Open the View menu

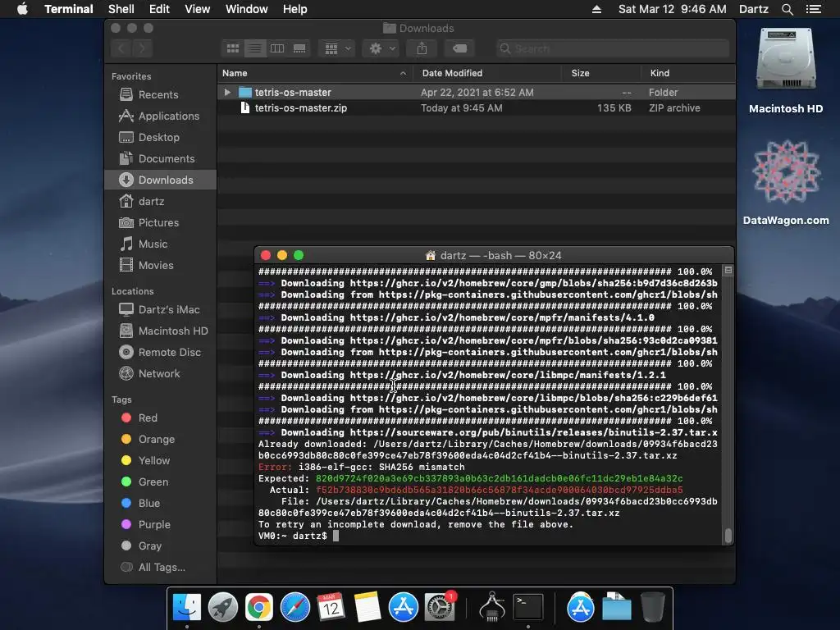197,9
